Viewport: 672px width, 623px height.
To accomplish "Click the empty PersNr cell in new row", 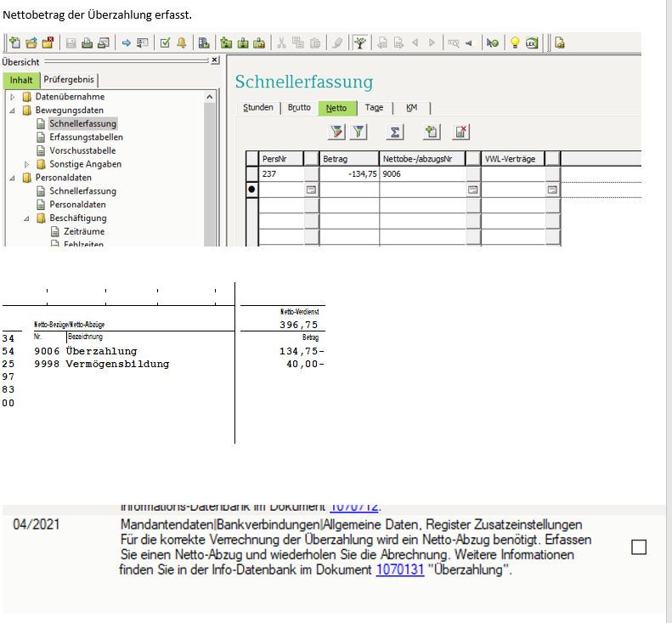I will pos(280,190).
